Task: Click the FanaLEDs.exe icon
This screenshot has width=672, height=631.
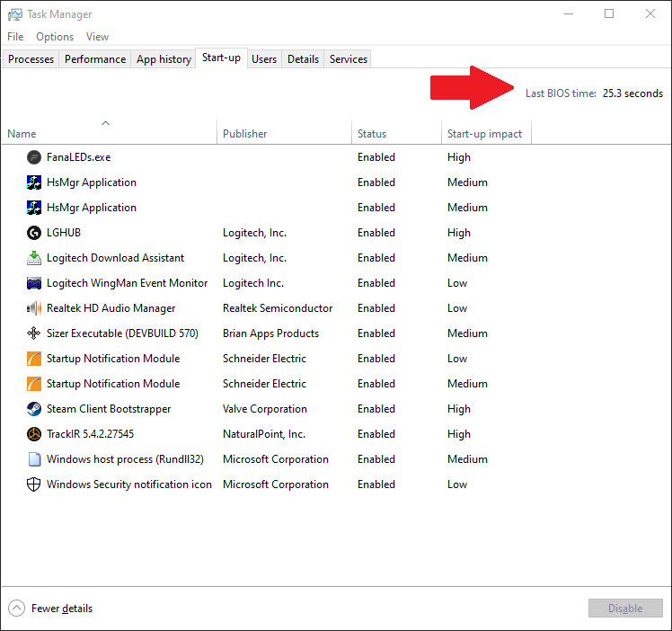Action: [x=34, y=157]
